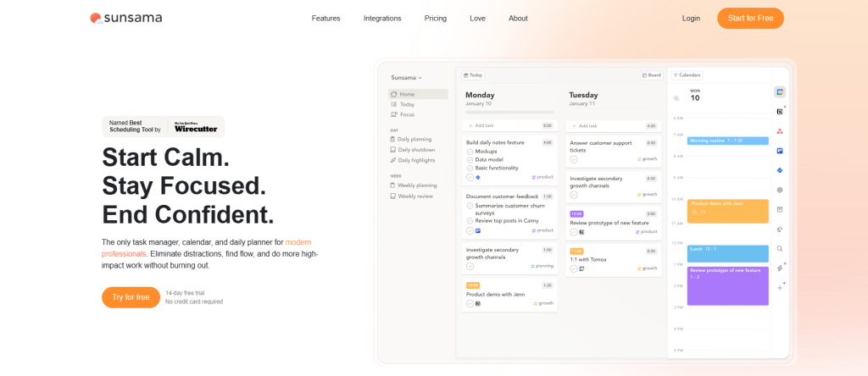This screenshot has height=376, width=868.
Task: Expand the Sunsama workspace dropdown
Action: (407, 77)
